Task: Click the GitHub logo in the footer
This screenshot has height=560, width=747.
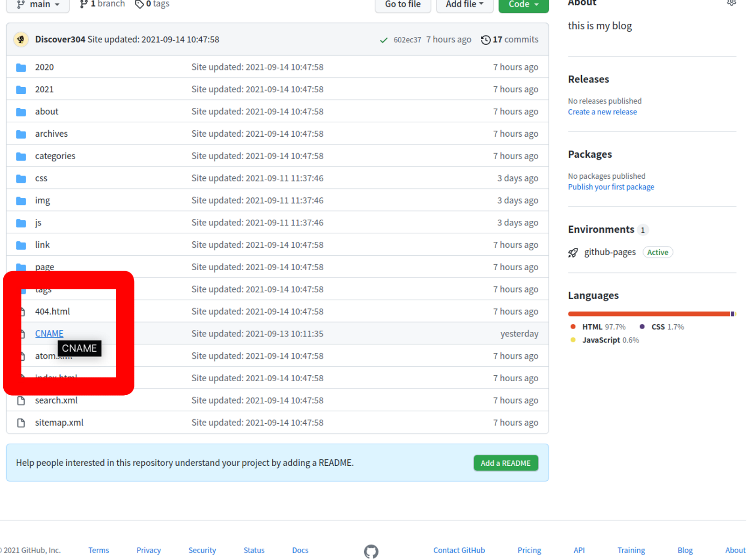Action: pyautogui.click(x=371, y=551)
